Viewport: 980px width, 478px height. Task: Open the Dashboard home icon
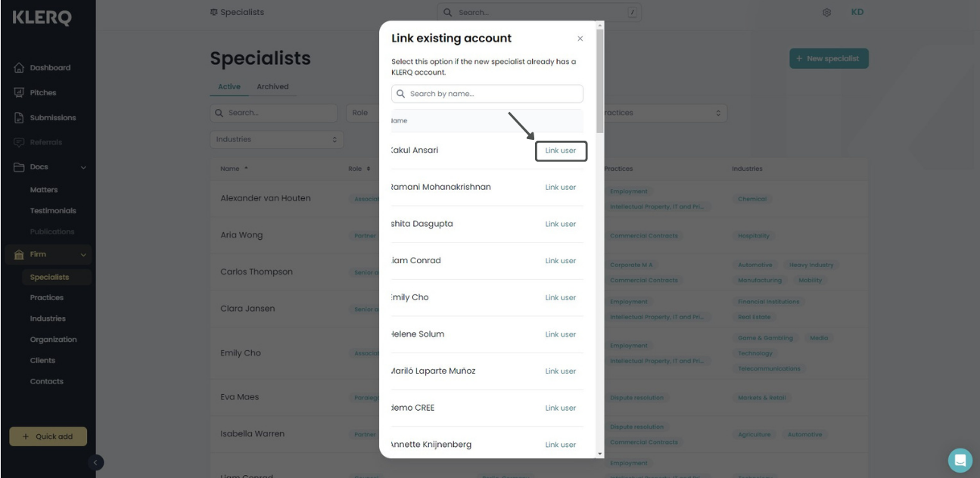[20, 68]
